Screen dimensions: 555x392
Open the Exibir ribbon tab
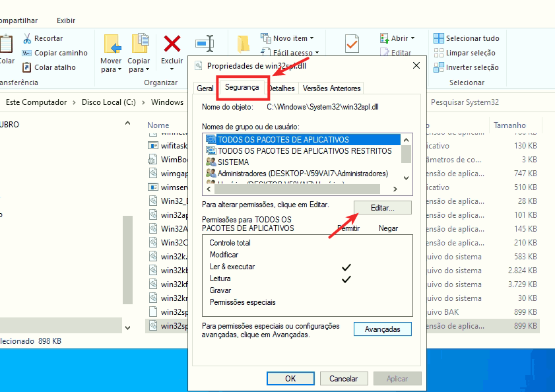point(66,20)
